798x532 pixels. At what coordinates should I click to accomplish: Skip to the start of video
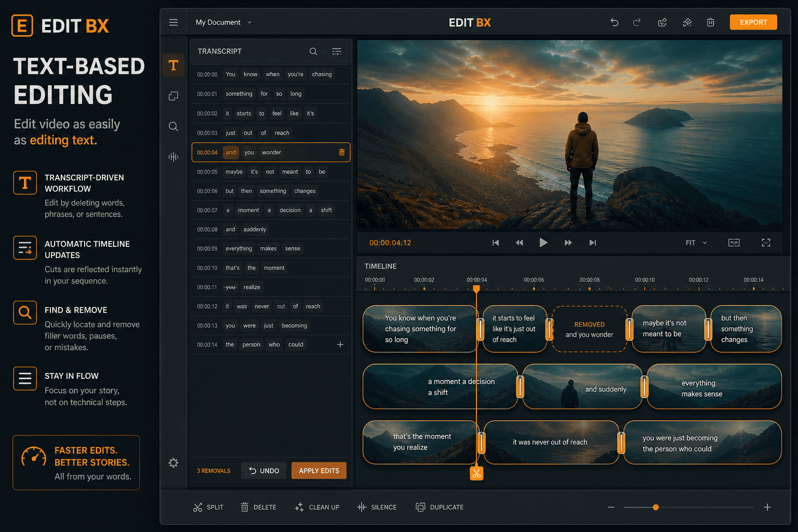[x=496, y=243]
